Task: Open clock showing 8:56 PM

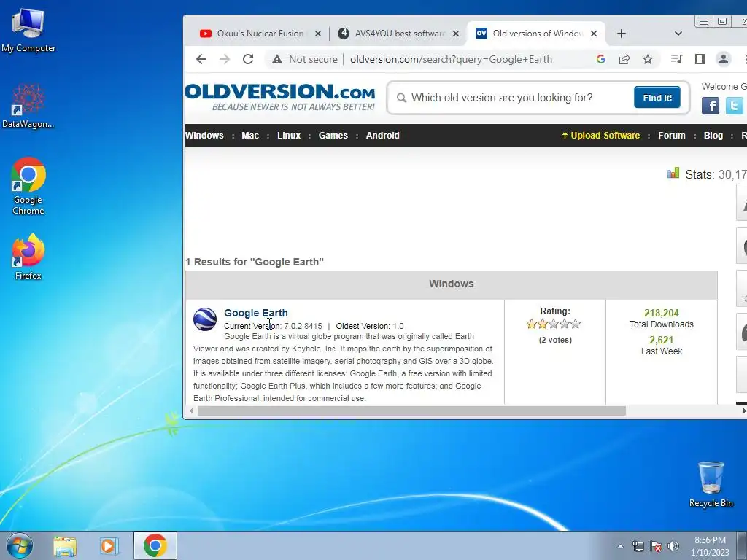Action: [710, 546]
